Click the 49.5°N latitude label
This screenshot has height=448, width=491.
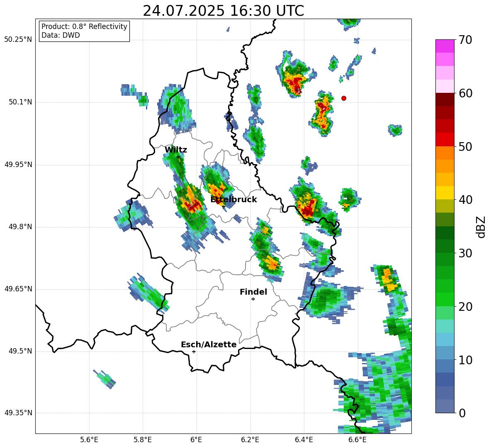click(20, 351)
